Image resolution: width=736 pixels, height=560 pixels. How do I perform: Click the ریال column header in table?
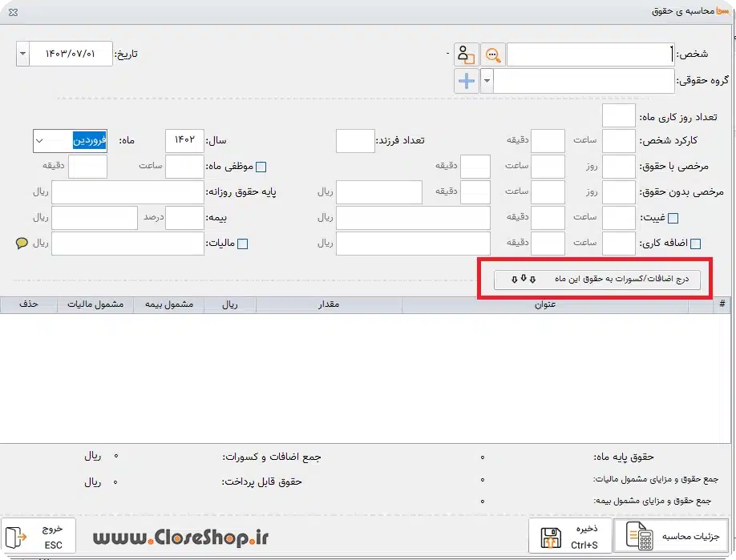(230, 305)
